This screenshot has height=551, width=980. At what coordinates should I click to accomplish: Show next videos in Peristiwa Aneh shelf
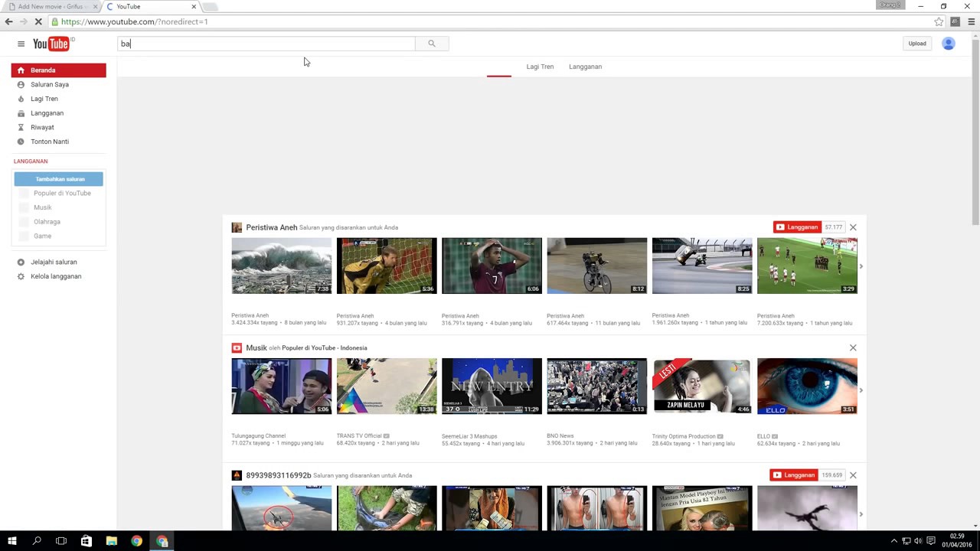pyautogui.click(x=861, y=266)
